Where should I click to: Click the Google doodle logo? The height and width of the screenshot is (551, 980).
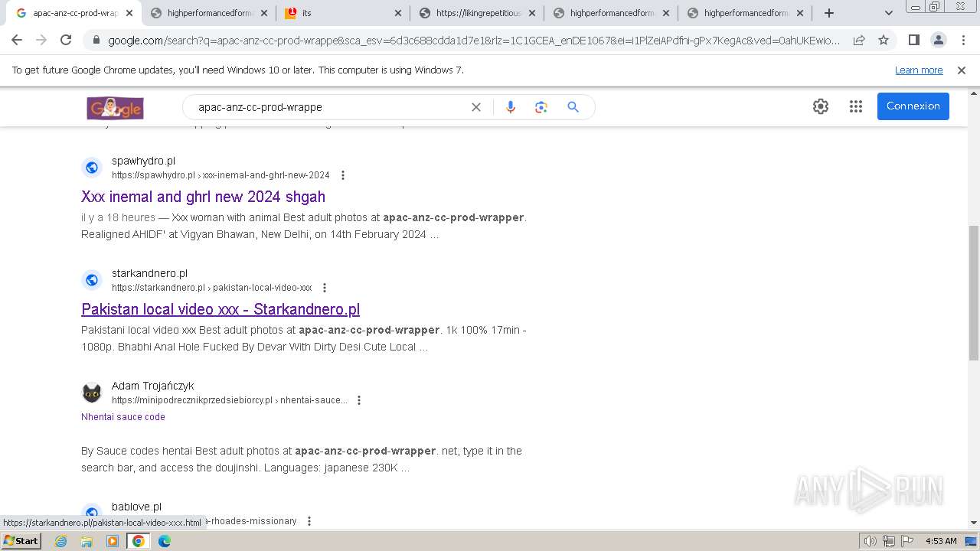pos(115,108)
